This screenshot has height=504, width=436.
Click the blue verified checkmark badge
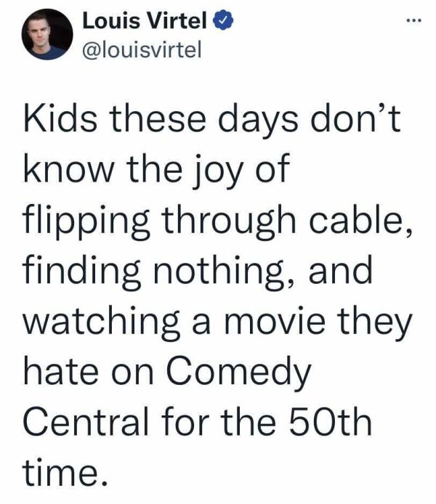click(222, 20)
